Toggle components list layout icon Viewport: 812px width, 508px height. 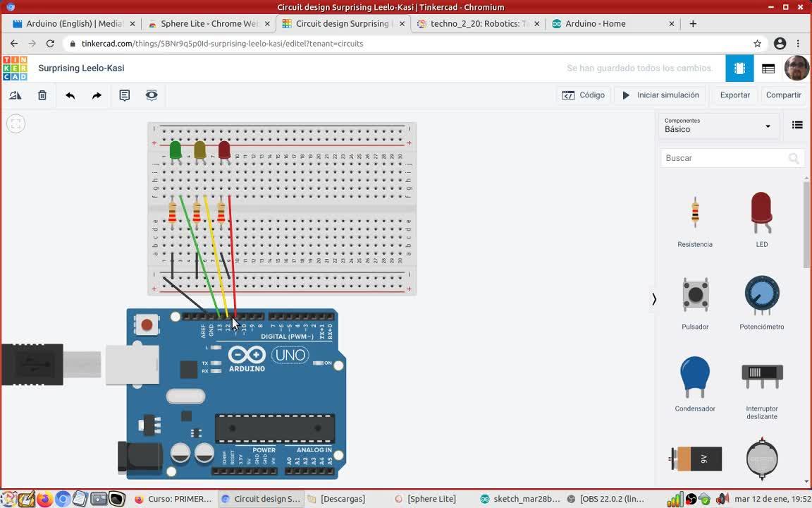coord(797,125)
